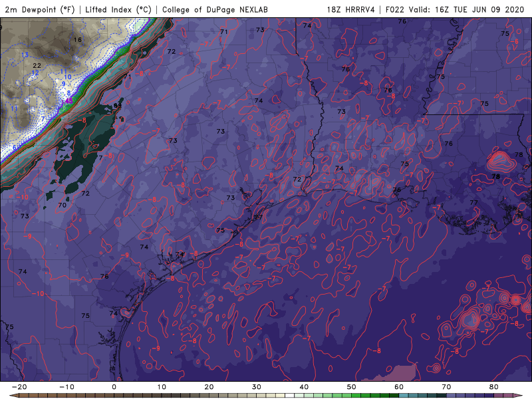Click the red "-6" lifted index label

pyautogui.click(x=515, y=41)
